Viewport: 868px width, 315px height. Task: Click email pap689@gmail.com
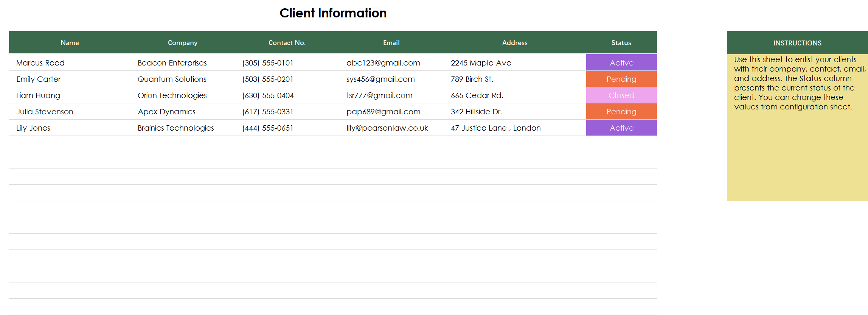[384, 112]
